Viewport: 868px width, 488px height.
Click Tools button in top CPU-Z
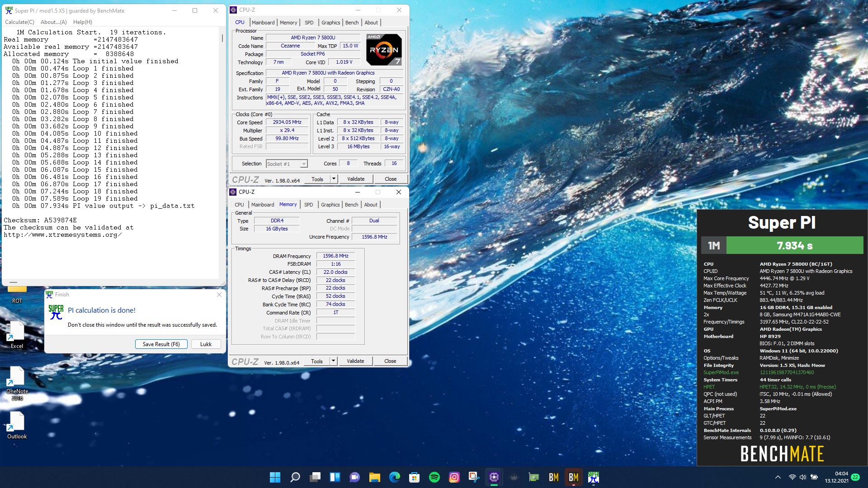[317, 179]
